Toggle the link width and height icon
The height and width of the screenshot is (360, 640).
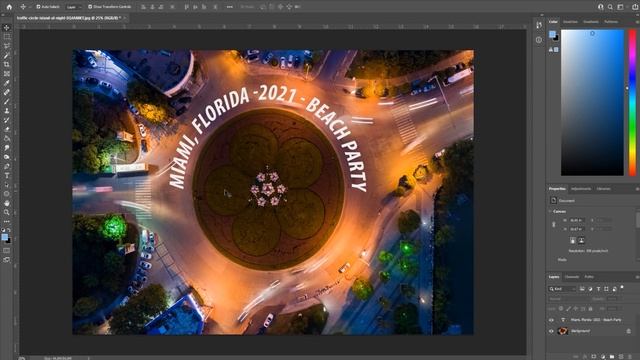pos(554,224)
